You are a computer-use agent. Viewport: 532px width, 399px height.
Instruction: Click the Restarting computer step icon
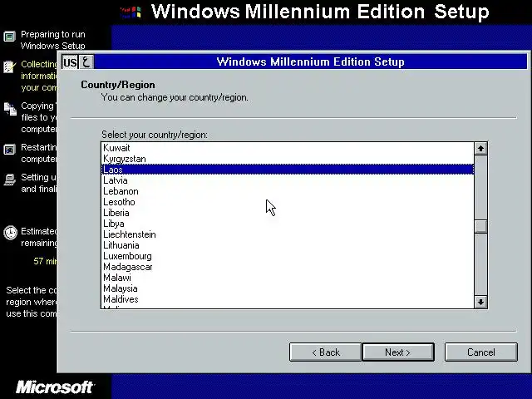click(9, 150)
